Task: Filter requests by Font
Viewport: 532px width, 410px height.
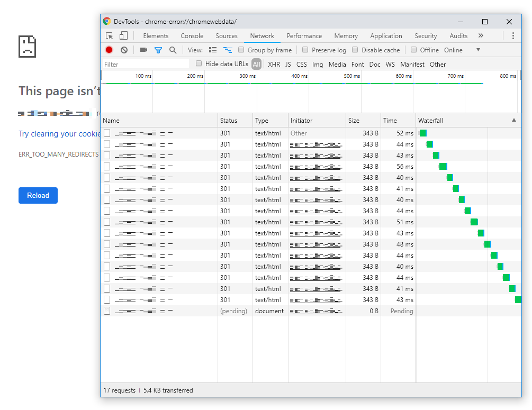Action: (x=358, y=65)
